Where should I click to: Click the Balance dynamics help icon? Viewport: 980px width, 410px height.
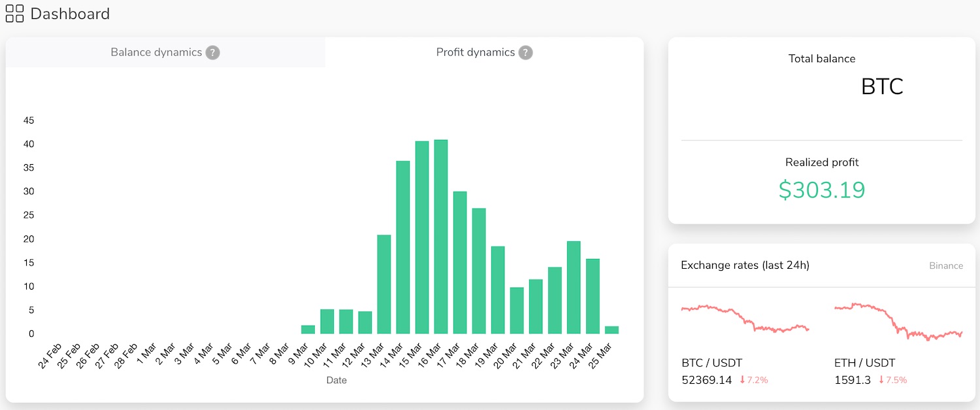coord(212,53)
